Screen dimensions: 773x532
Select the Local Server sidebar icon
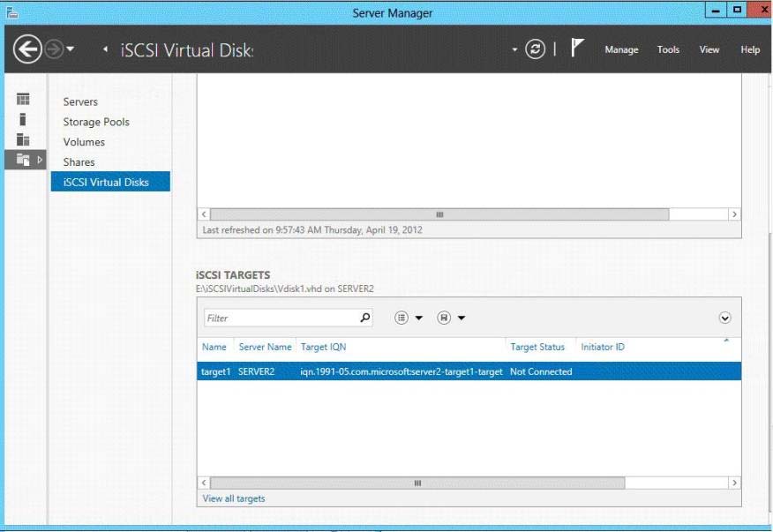(23, 119)
